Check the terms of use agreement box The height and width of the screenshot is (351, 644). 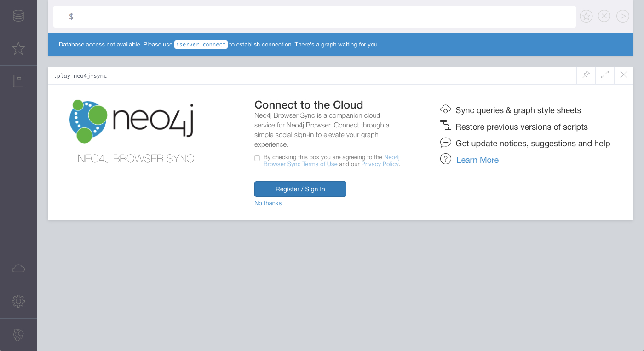(x=257, y=158)
